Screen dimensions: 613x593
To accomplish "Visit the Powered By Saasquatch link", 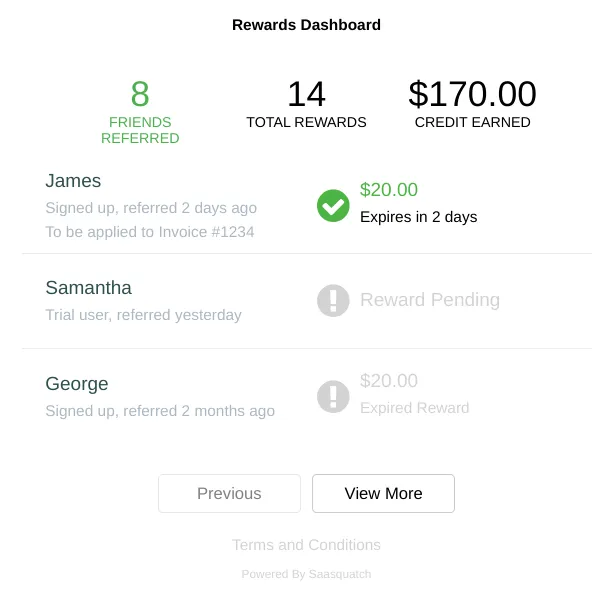I will click(306, 574).
